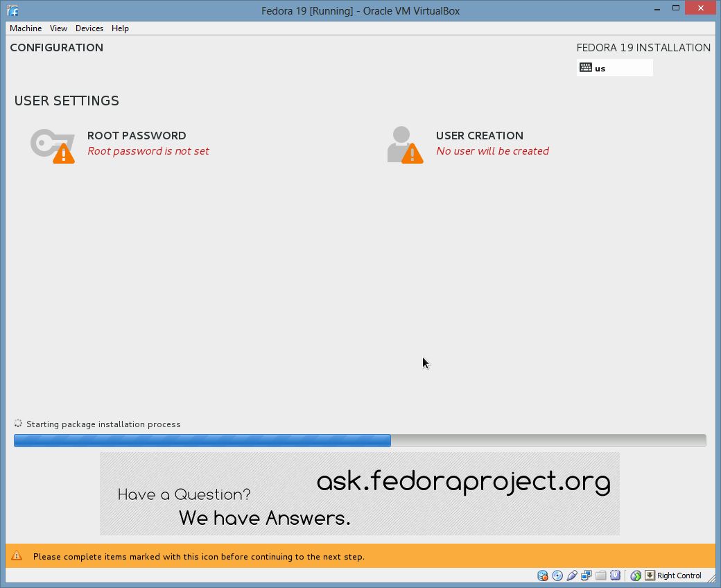Click 'Root password is not set' text
Viewport: 721px width, 588px height.
pos(148,151)
